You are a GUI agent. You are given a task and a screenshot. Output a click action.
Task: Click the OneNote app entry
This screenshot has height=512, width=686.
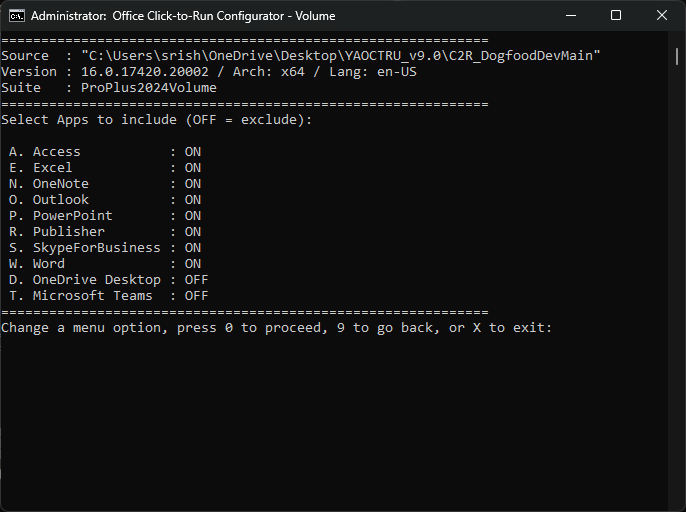coord(60,184)
